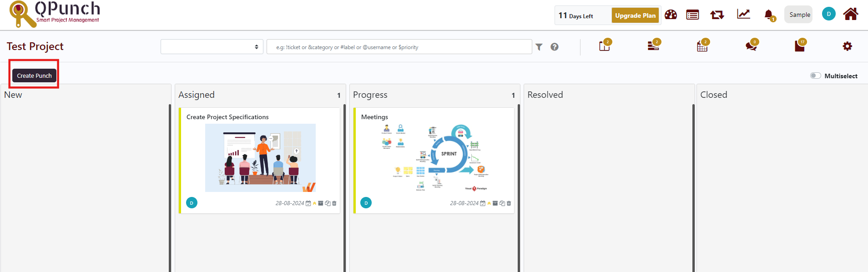The width and height of the screenshot is (868, 272).
Task: Open the line chart reports icon
Action: pyautogui.click(x=743, y=15)
